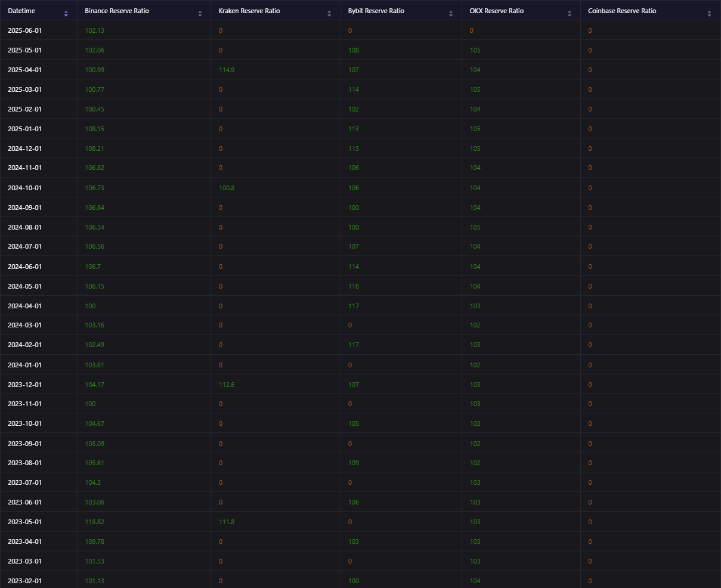The height and width of the screenshot is (588, 721).
Task: Click OKX value 0 in 2025-06-01 row
Action: (472, 30)
